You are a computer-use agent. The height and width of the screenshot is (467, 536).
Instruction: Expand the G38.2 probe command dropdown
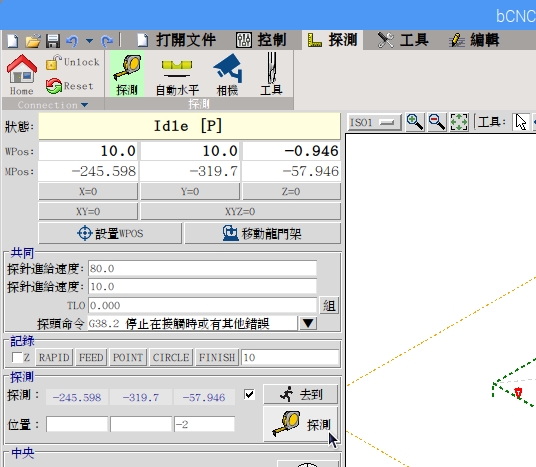tap(308, 323)
